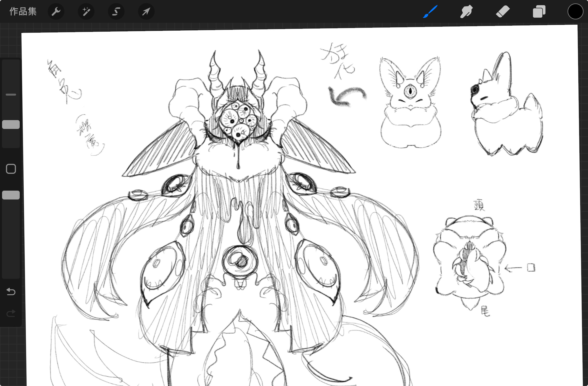
Task: Activate the Transform arrow tool
Action: coord(146,12)
